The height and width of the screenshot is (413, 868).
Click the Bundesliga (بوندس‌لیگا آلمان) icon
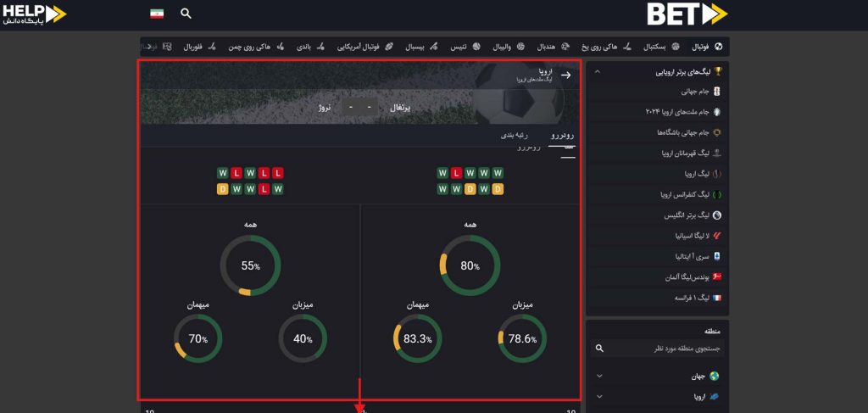[x=717, y=277]
